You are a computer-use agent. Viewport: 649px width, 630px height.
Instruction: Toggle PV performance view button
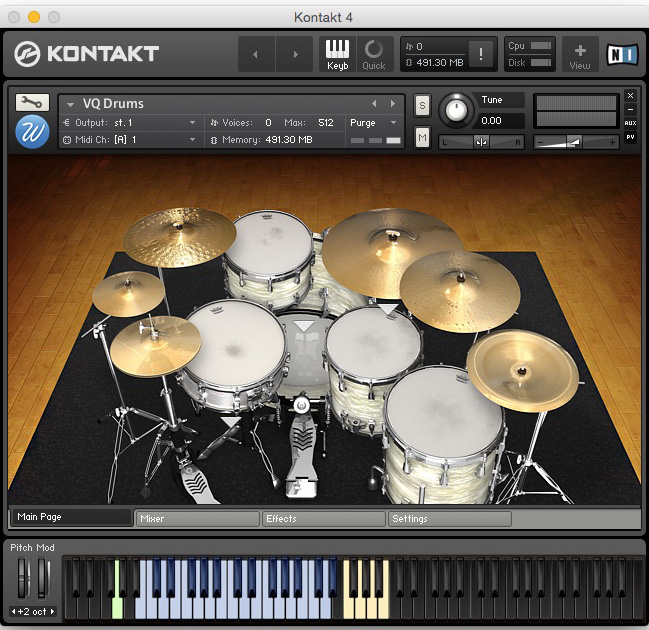630,137
